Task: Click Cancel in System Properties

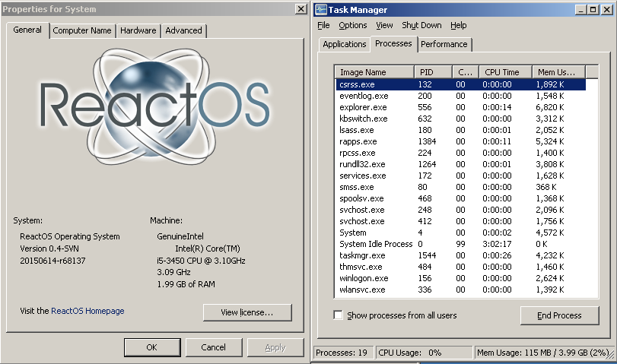Action: [213, 347]
